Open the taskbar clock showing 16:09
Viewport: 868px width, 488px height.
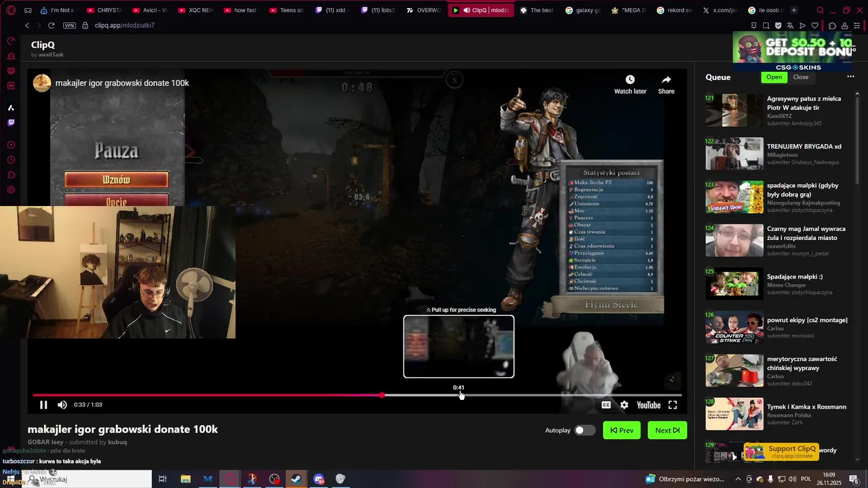(x=829, y=479)
